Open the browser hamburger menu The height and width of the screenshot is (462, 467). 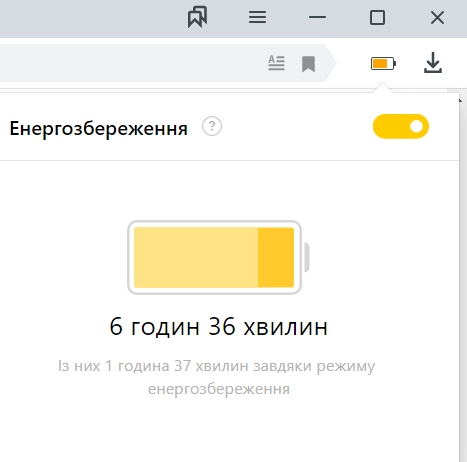[x=257, y=17]
